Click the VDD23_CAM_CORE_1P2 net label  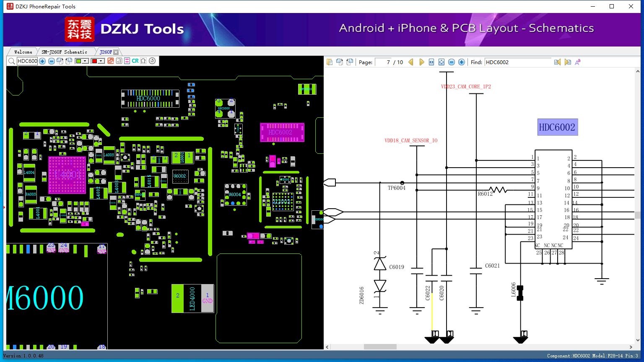(x=466, y=87)
